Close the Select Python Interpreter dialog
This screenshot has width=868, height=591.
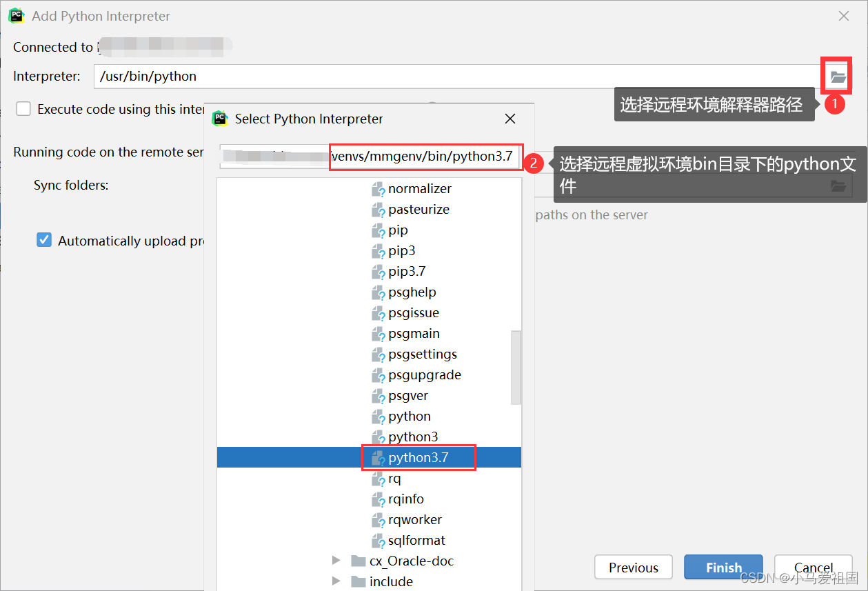(510, 119)
